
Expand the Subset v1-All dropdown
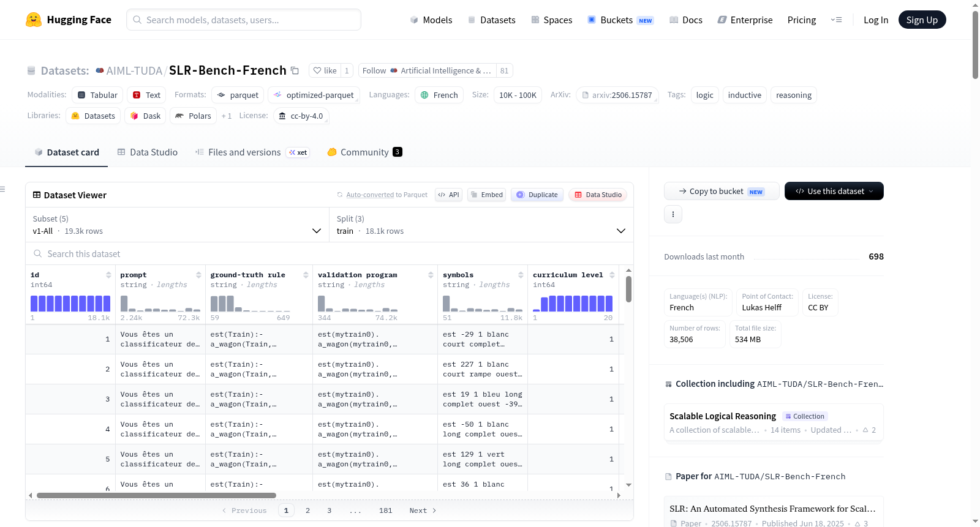click(177, 225)
